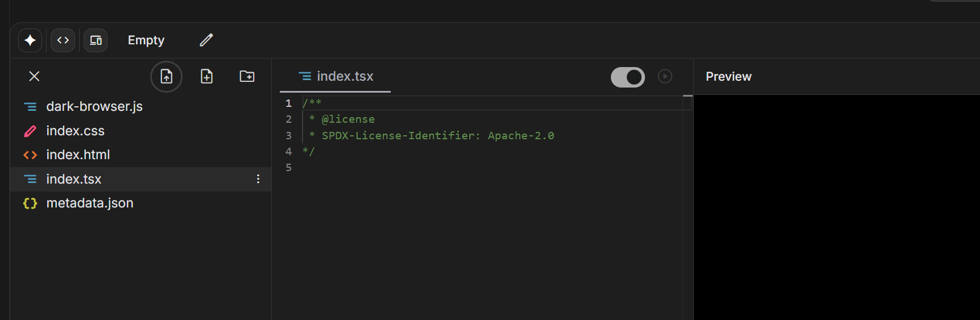Image resolution: width=980 pixels, height=320 pixels.
Task: Create a new folder with the folder icon
Action: pyautogui.click(x=247, y=76)
